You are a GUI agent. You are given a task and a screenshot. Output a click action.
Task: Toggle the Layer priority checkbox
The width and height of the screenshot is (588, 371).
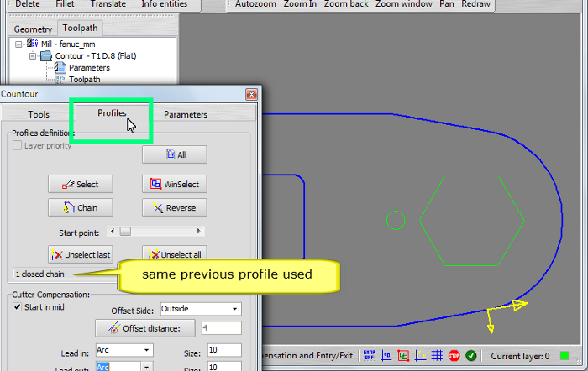[18, 145]
